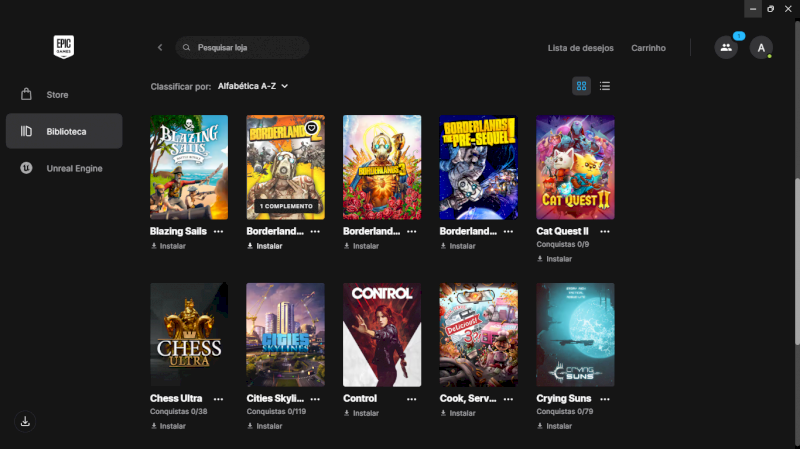Open Control cover art
Screen dimensions: 800x449
382,335
